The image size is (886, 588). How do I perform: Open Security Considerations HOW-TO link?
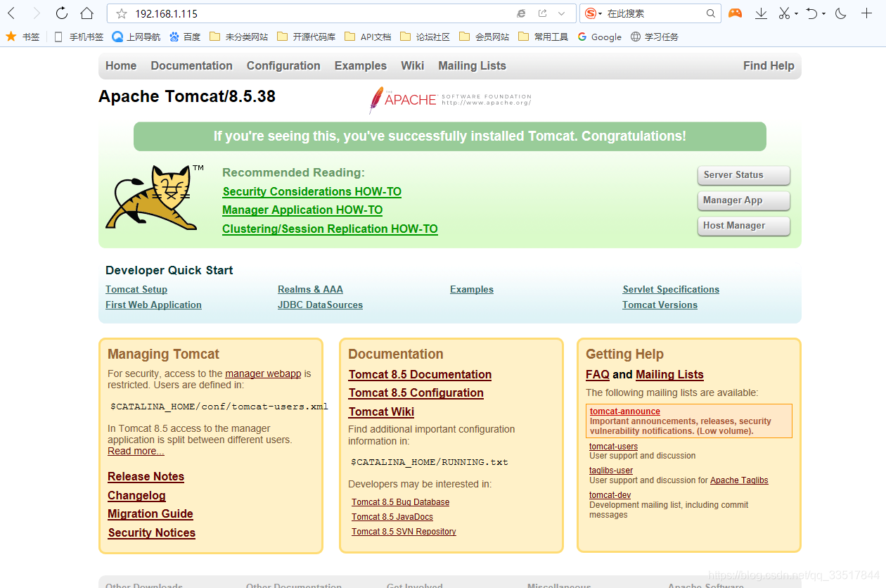[x=312, y=191]
